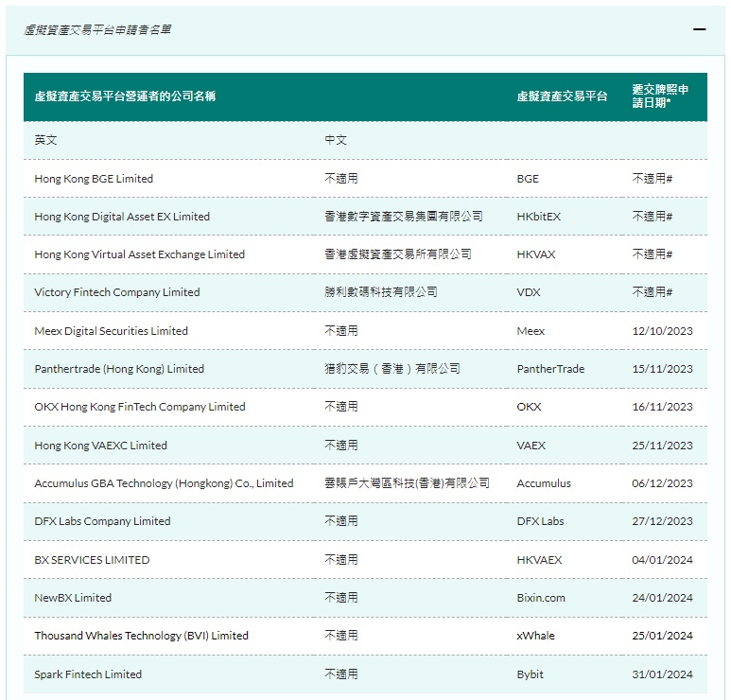Screen dimensions: 731x700
Task: Click 不適用# date in BGE row
Action: (653, 179)
